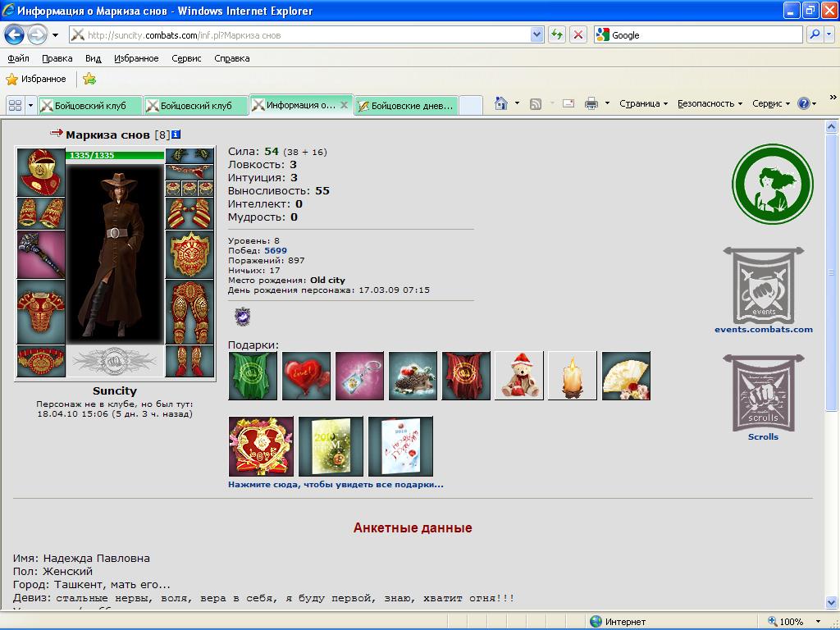Expand the Print options dropdown arrow
The height and width of the screenshot is (630, 840).
coord(607,103)
